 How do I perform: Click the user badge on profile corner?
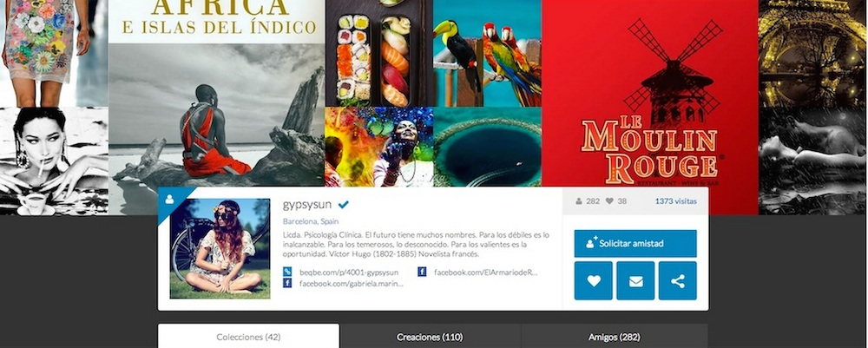coord(169,200)
